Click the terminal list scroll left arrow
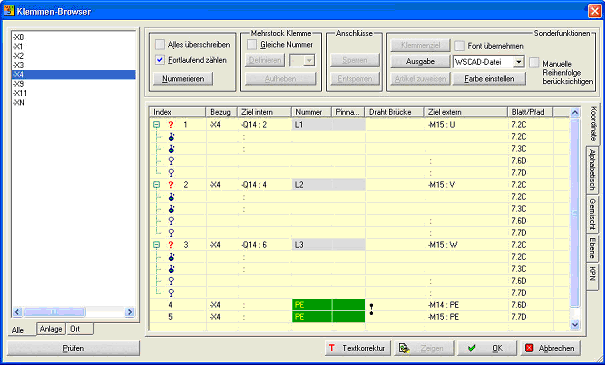This screenshot has width=605, height=365. pos(17,312)
